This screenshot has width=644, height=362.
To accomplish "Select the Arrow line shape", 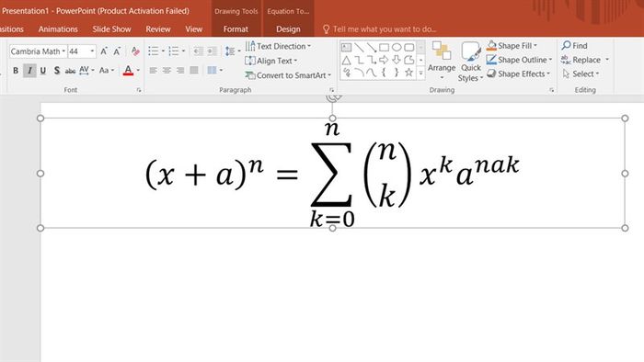I will pyautogui.click(x=372, y=47).
